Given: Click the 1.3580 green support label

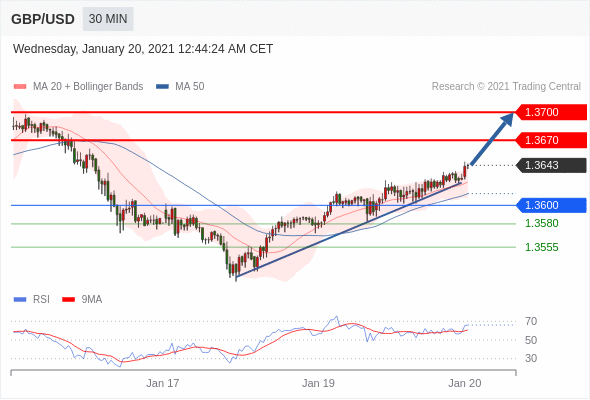Looking at the screenshot, I should [x=541, y=224].
